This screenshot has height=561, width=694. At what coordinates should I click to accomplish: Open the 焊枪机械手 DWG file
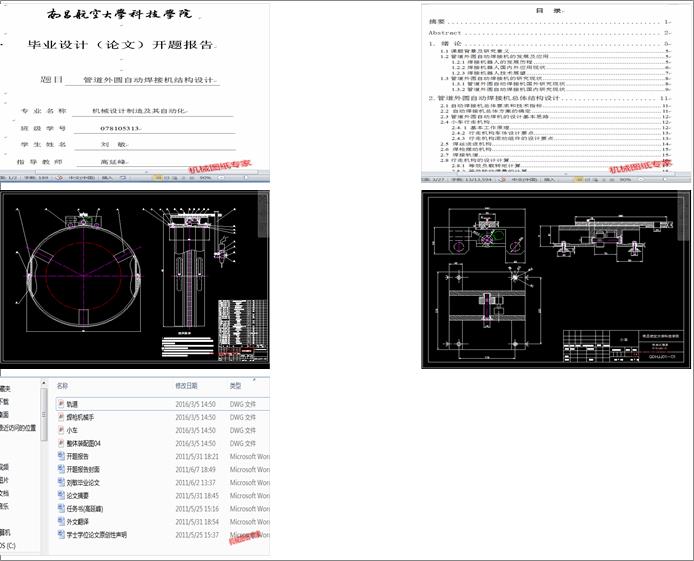(x=80, y=416)
